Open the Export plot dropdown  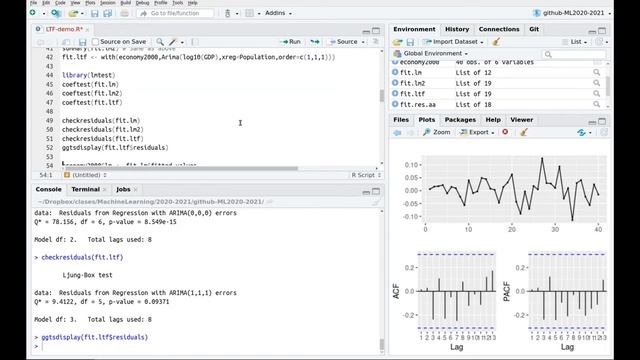click(478, 132)
